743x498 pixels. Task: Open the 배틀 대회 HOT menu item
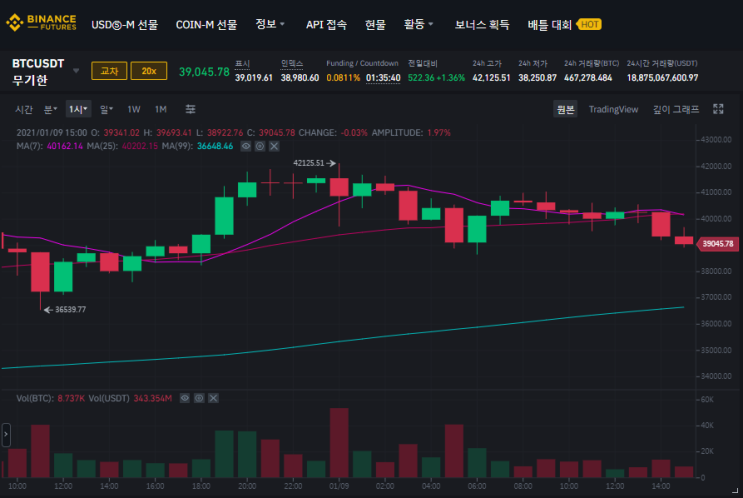(x=564, y=25)
